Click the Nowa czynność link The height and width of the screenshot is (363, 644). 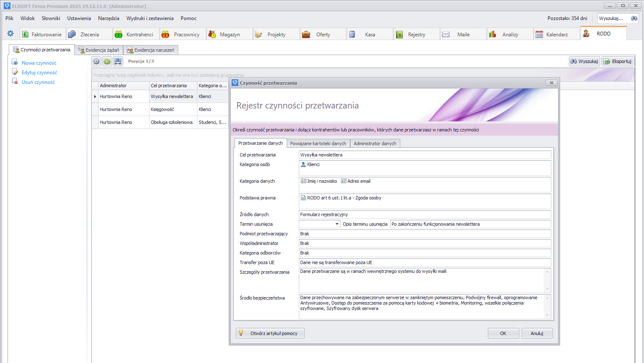[39, 63]
